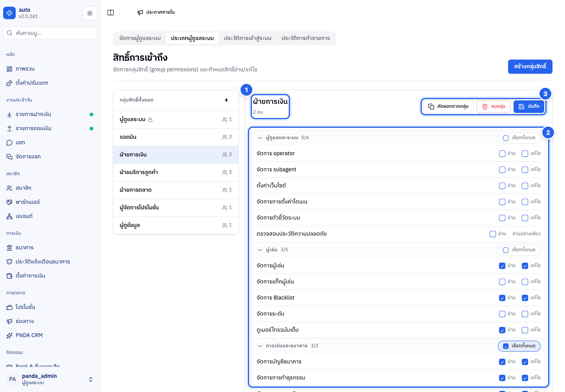Check เลือกทั้งหมด for ผู้เล่น section
The image size is (565, 392).
pyautogui.click(x=519, y=250)
